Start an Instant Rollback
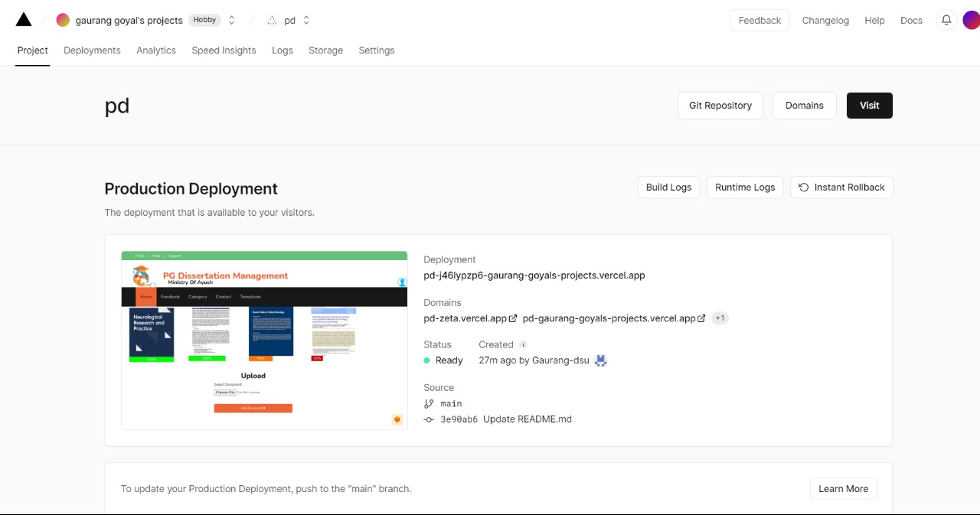 (841, 187)
